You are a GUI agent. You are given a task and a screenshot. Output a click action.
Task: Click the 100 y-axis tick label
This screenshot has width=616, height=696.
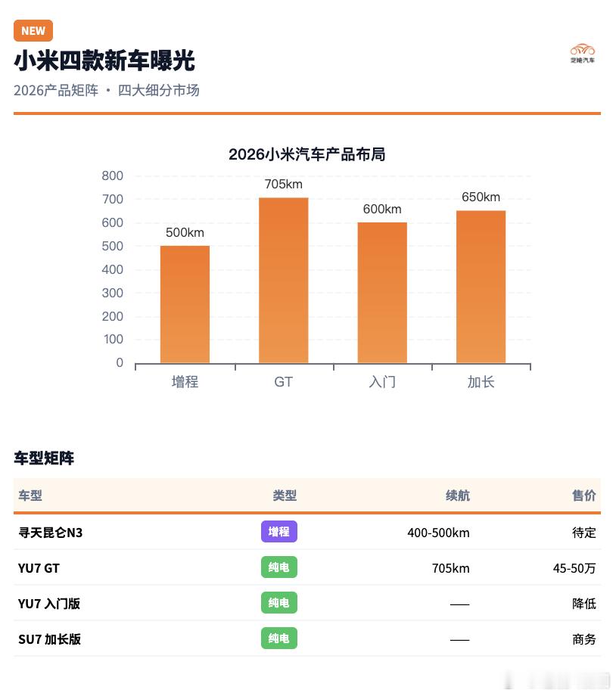tap(114, 340)
